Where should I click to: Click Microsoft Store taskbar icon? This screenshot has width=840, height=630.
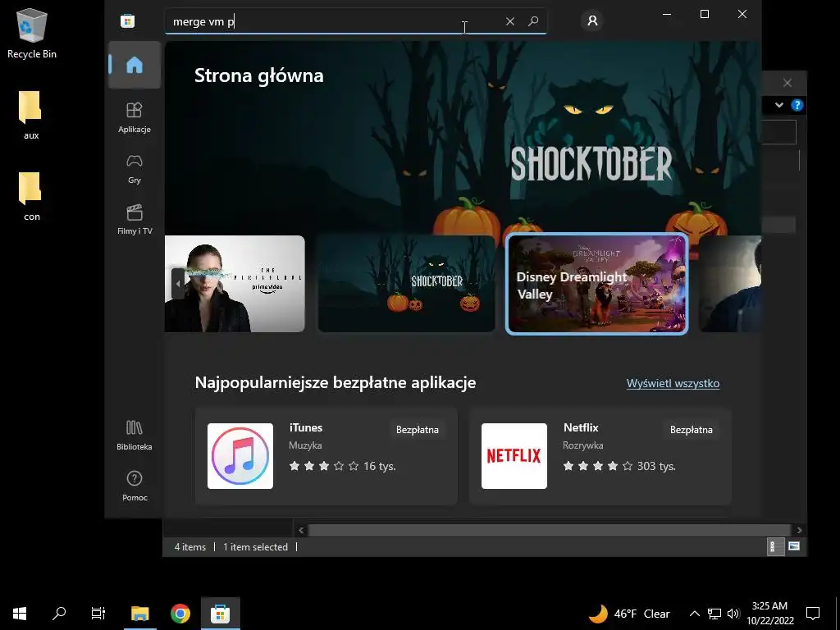point(220,614)
